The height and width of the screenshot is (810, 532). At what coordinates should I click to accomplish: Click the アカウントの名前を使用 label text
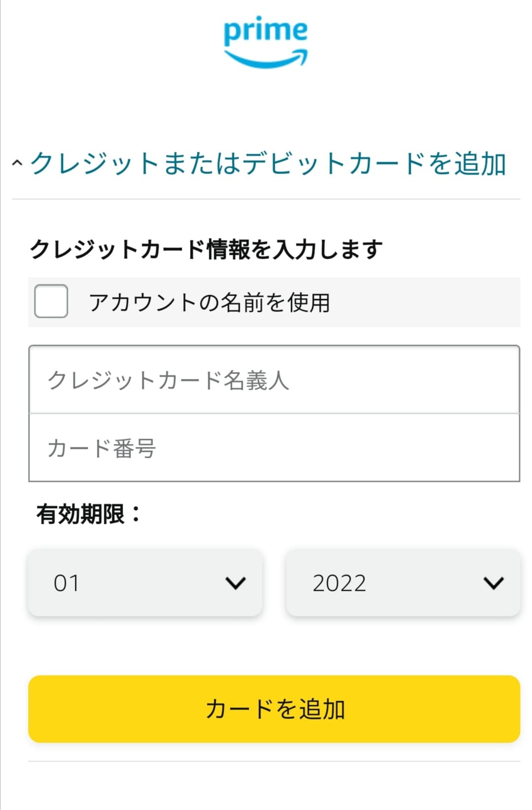[x=209, y=302]
